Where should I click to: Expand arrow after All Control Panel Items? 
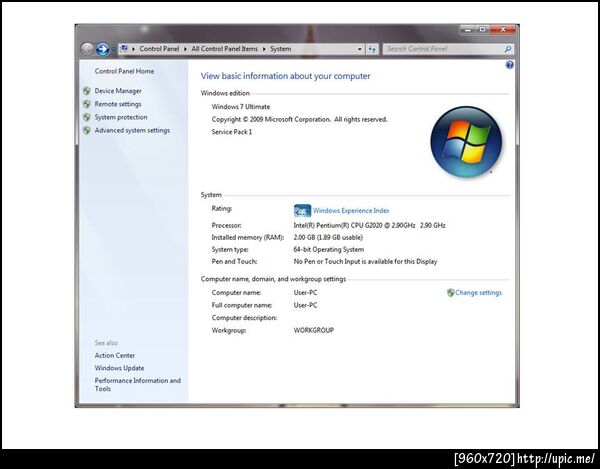264,49
